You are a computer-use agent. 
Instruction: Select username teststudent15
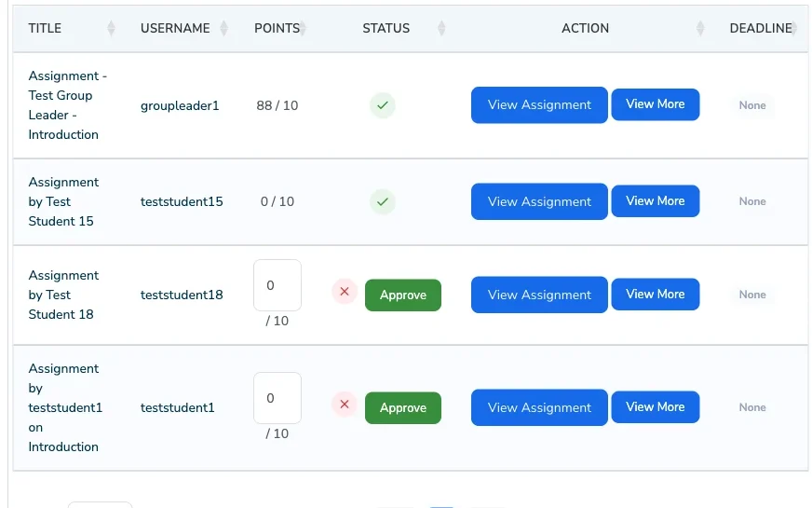point(182,201)
